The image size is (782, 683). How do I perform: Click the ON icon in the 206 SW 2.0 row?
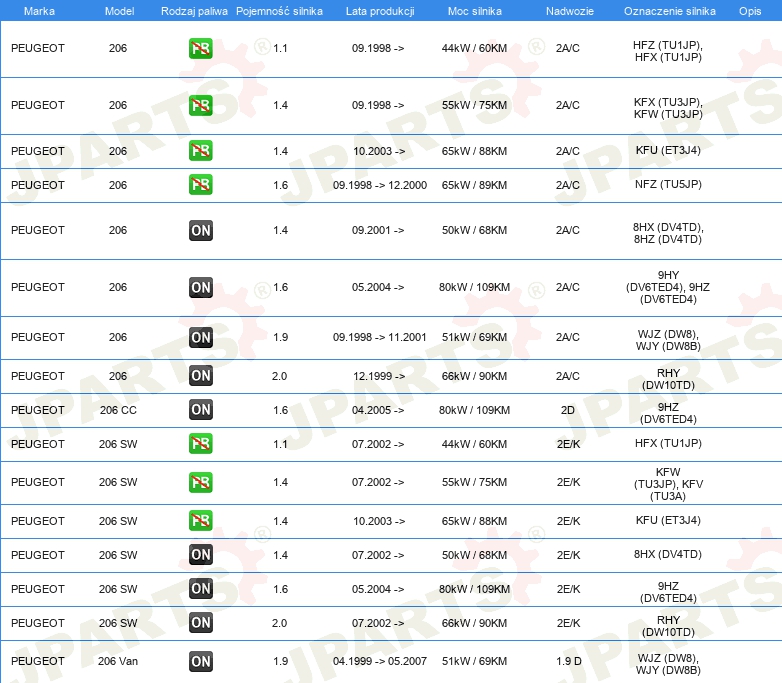pyautogui.click(x=200, y=623)
